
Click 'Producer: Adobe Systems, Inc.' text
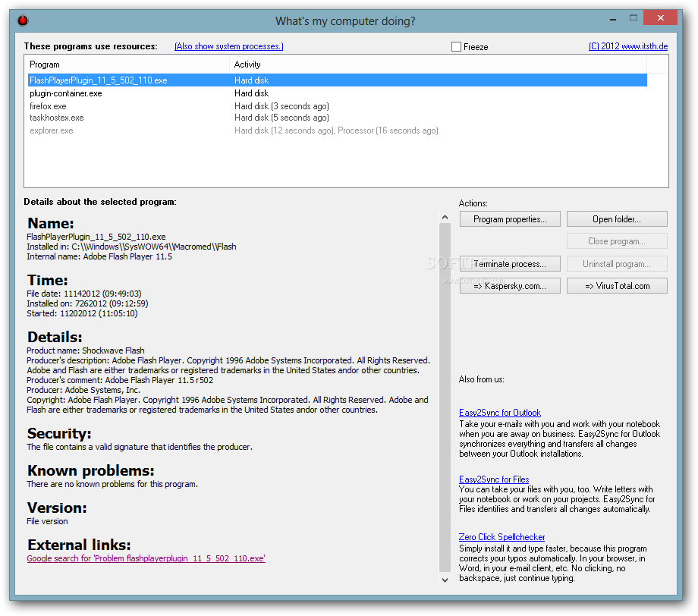pos(83,391)
